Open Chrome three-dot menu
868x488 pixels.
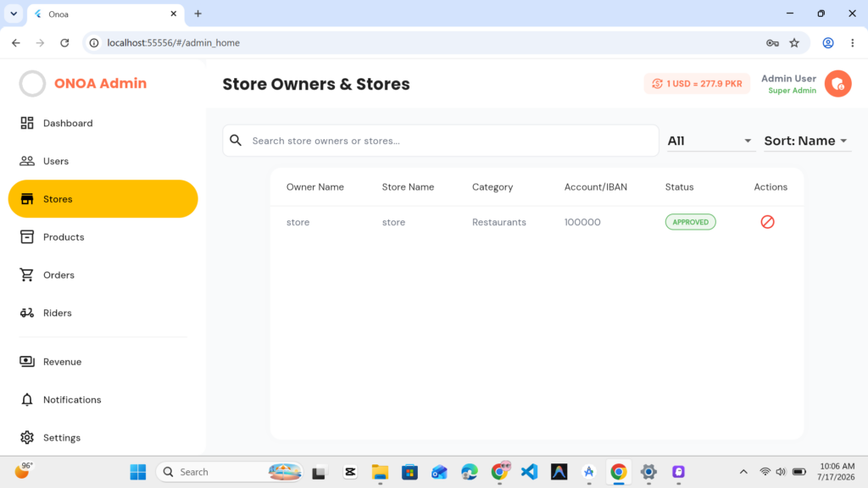pos(853,42)
